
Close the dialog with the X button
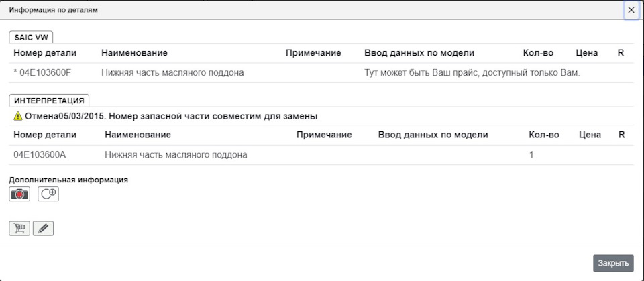click(631, 10)
